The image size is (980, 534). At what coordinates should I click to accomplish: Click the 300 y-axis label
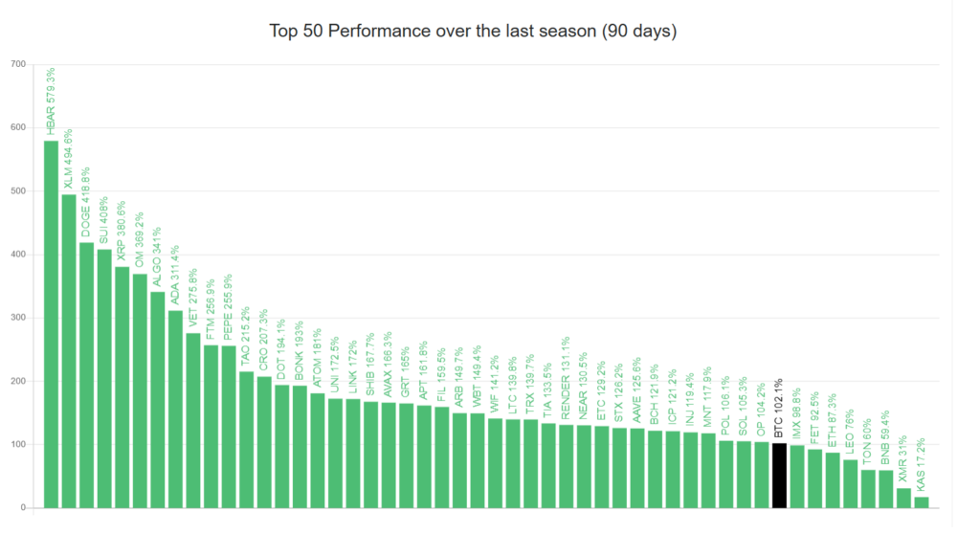click(x=18, y=318)
